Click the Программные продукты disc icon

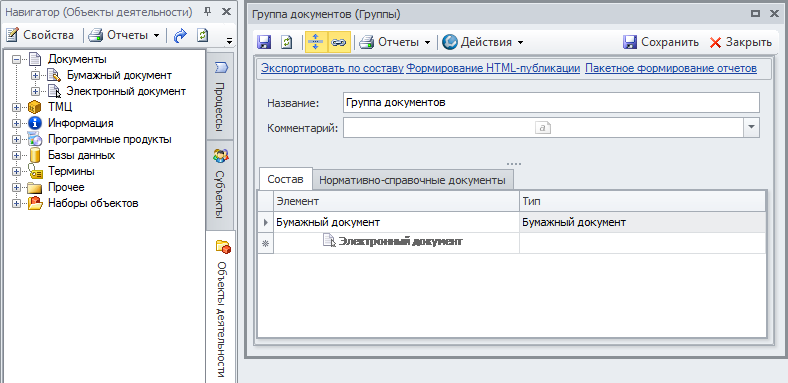click(x=35, y=139)
